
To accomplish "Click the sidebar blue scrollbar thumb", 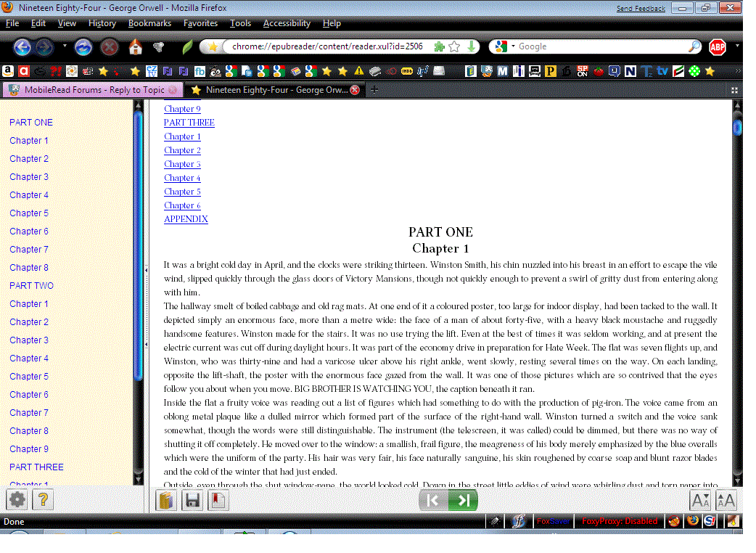I will tap(139, 246).
